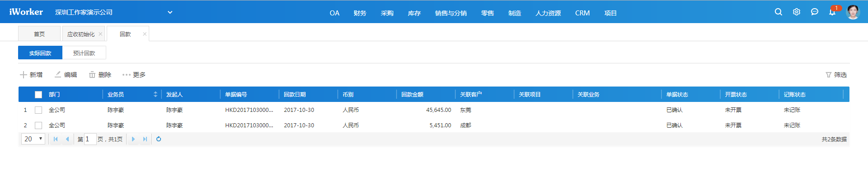The width and height of the screenshot is (868, 188).
Task: Open the notifications bell icon
Action: point(832,12)
